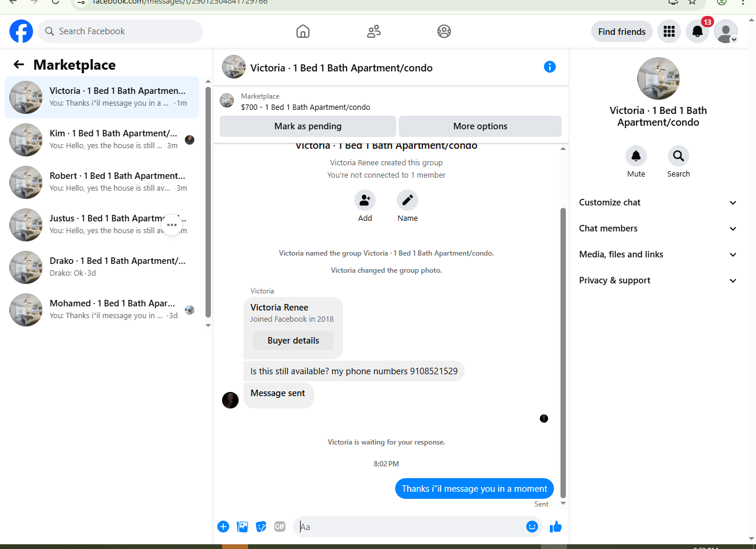Click the Facebook logo icon
The height and width of the screenshot is (549, 756).
tap(21, 31)
